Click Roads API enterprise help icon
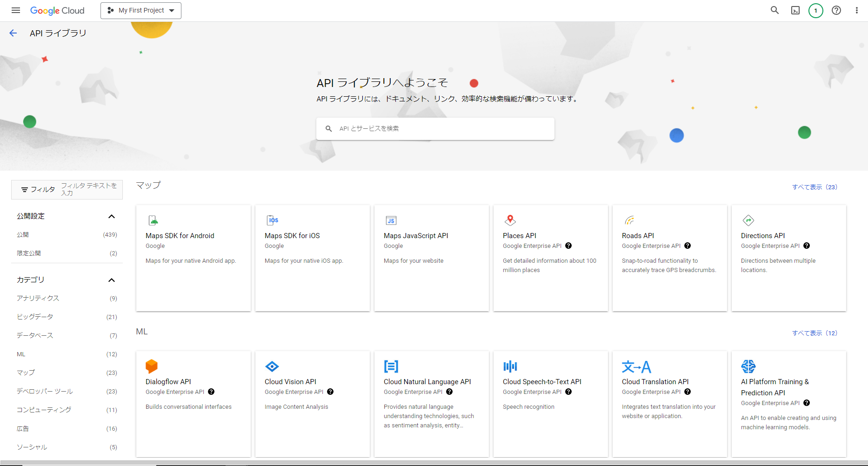Screen dimensions: 868x466 coord(688,246)
